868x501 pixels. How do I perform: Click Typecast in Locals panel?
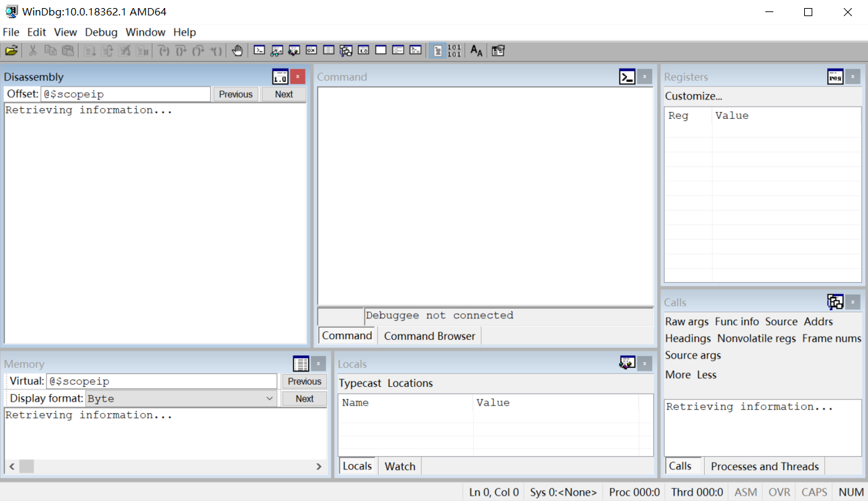(x=360, y=383)
